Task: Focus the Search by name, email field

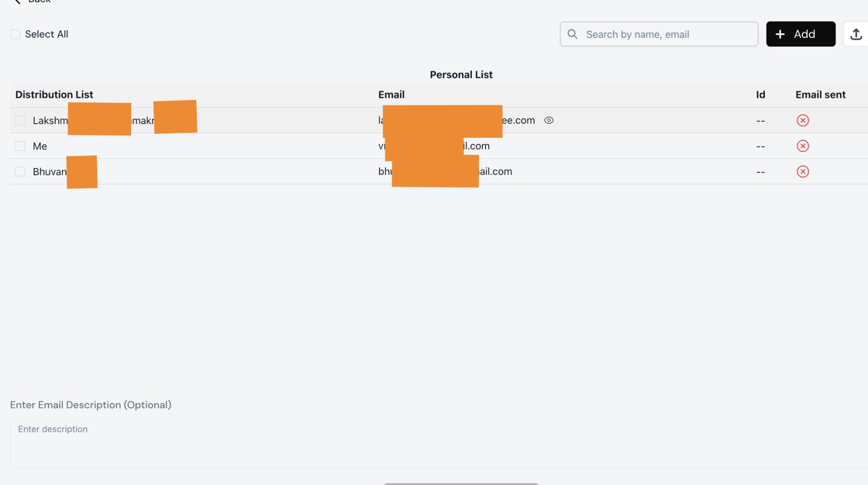Action: point(666,34)
